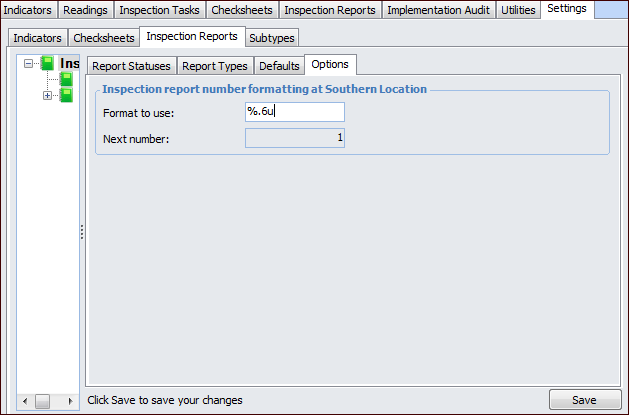The height and width of the screenshot is (415, 629).
Task: Select the Implementation Audit tab
Action: pos(438,10)
